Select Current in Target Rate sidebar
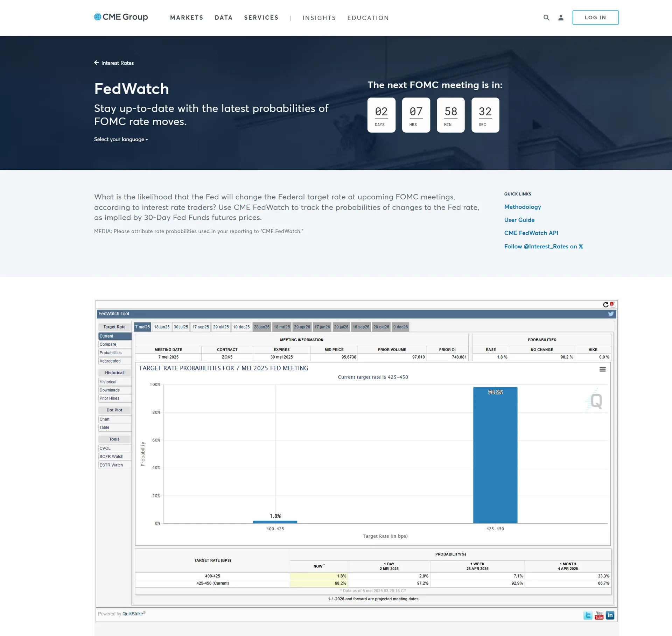Viewport: 672px width, 636px height. [115, 336]
